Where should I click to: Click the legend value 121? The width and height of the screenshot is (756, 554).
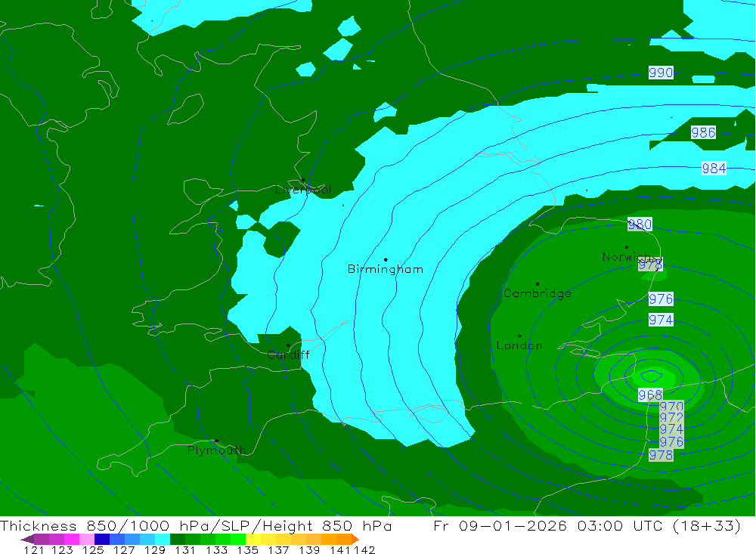coord(34,550)
